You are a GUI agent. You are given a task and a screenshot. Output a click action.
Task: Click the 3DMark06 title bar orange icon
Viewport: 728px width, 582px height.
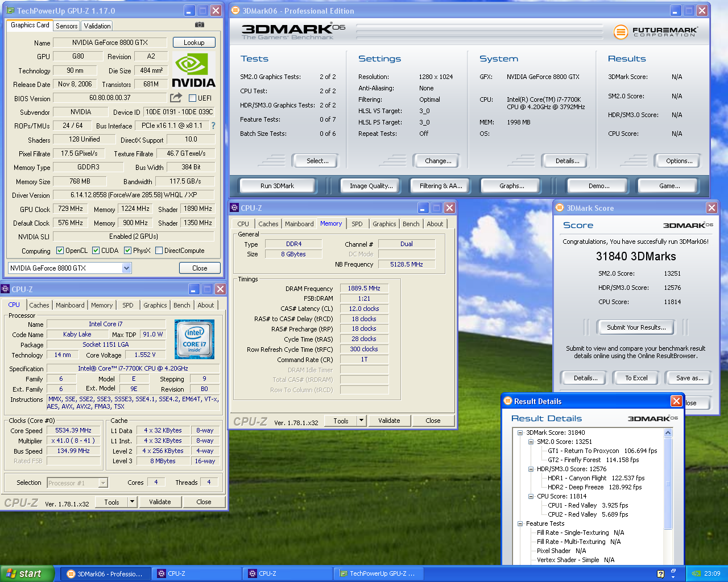tap(235, 10)
